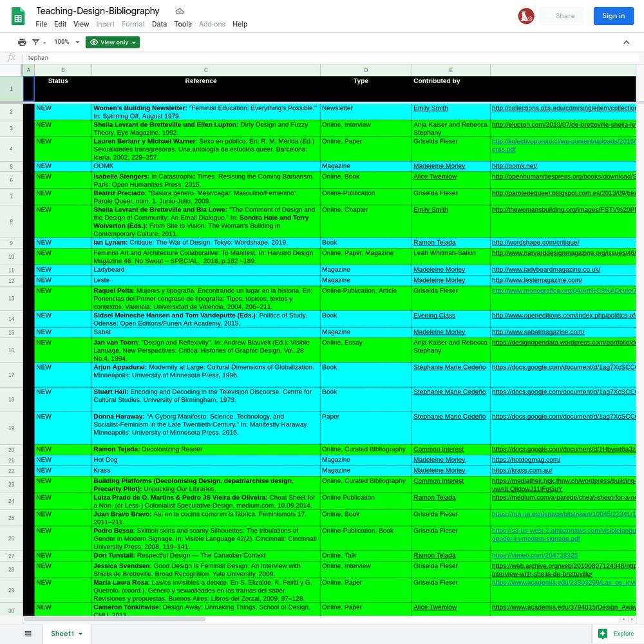The height and width of the screenshot is (644, 644).
Task: Select the Dori Tunstall reference cell
Action: click(x=206, y=556)
